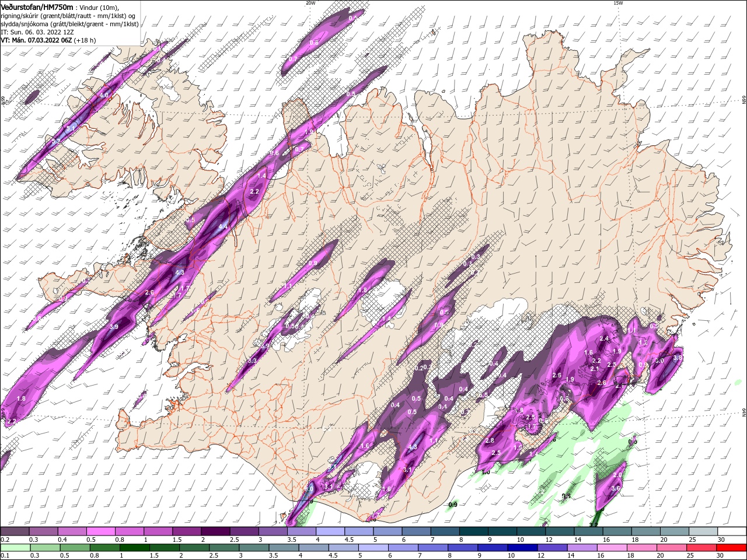Image resolution: width=747 pixels, height=560 pixels.
Task: Pick the darkest green 1–1.5 rain swatch
Action: tap(134, 548)
